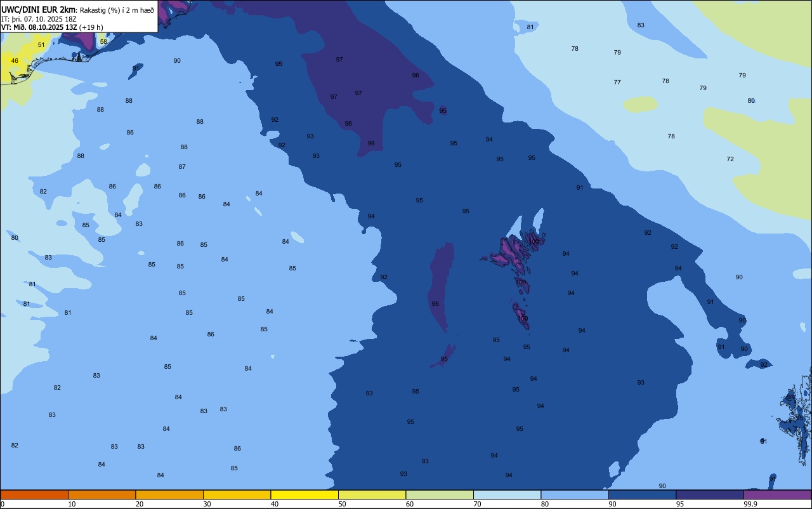Click the humidity value '77' on the map
Screen dimensions: 812x509
pyautogui.click(x=617, y=83)
